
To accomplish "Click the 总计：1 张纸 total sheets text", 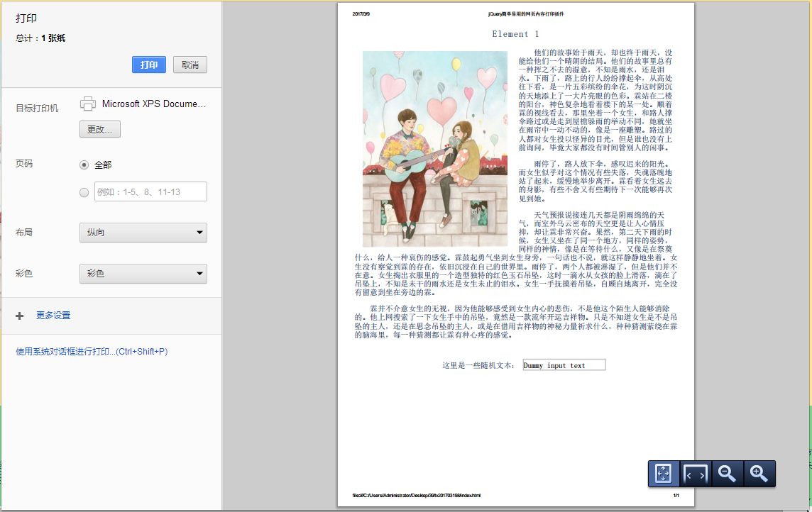I will [x=40, y=38].
